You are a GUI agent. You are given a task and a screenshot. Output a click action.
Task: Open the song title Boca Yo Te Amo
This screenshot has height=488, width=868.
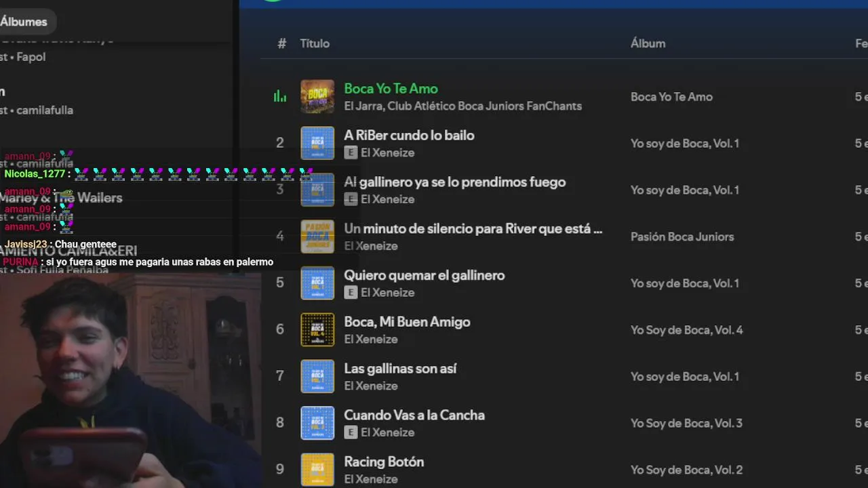[391, 89]
